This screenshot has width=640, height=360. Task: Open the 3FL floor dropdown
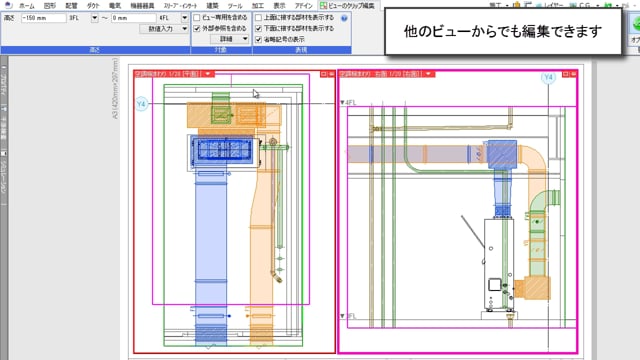click(x=94, y=18)
